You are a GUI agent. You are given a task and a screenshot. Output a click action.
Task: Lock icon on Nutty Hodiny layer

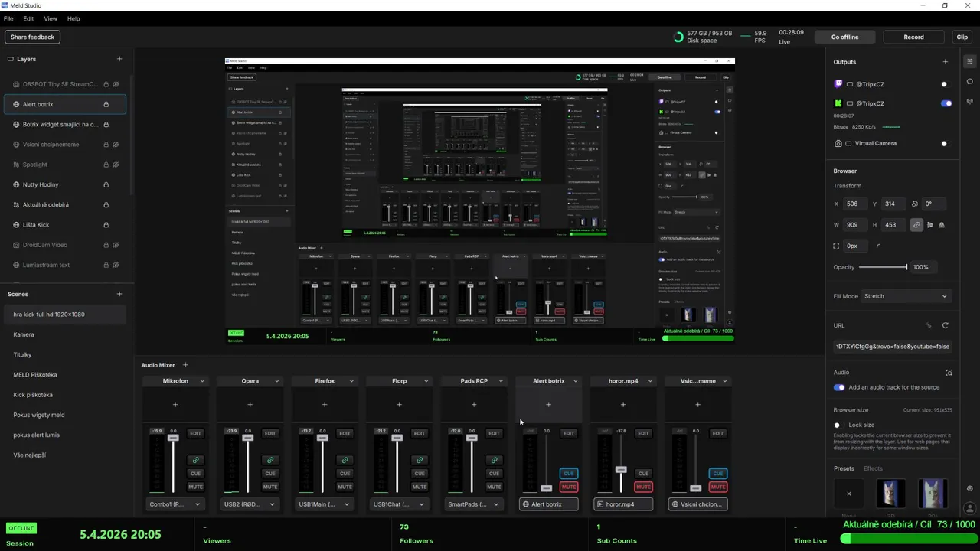(x=106, y=184)
